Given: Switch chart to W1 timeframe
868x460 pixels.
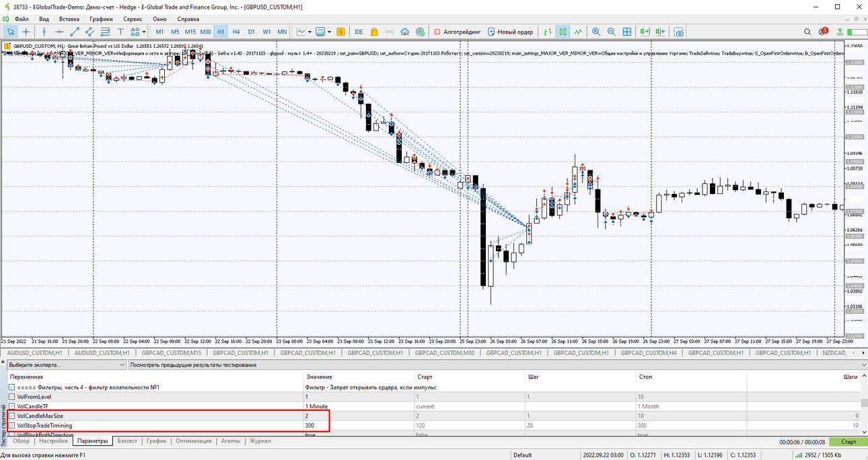Looking at the screenshot, I should coord(266,32).
